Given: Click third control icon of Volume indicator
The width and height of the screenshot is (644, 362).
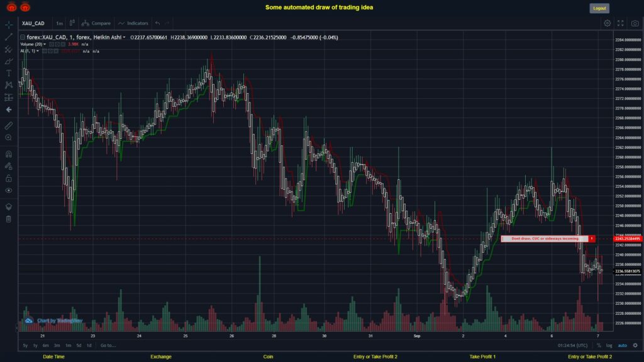Looking at the screenshot, I should [x=63, y=45].
